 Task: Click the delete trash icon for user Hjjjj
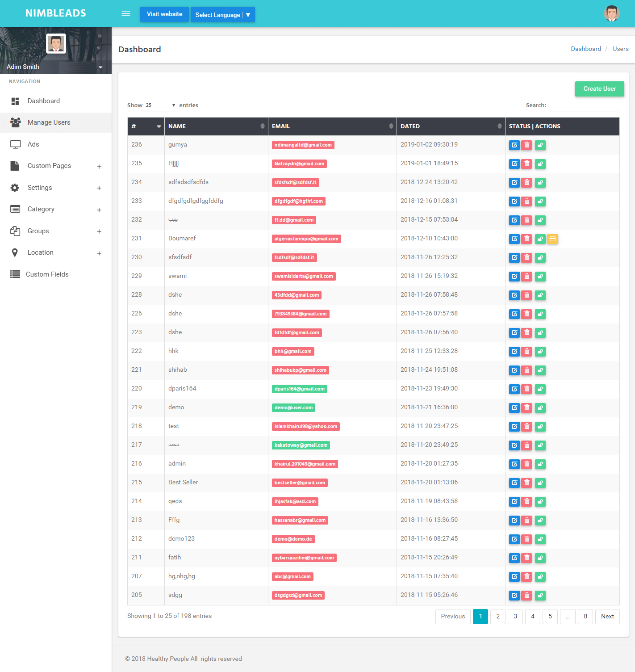click(x=527, y=164)
